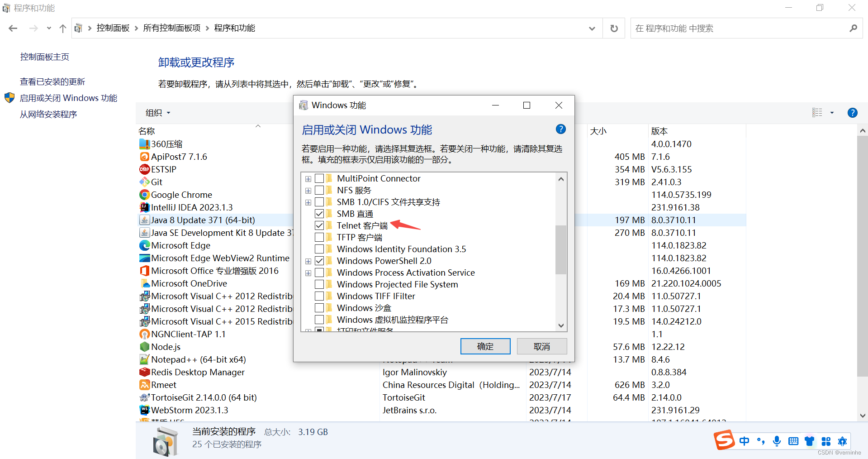
Task: Click Sogou soft keyboard icon
Action: pos(793,441)
